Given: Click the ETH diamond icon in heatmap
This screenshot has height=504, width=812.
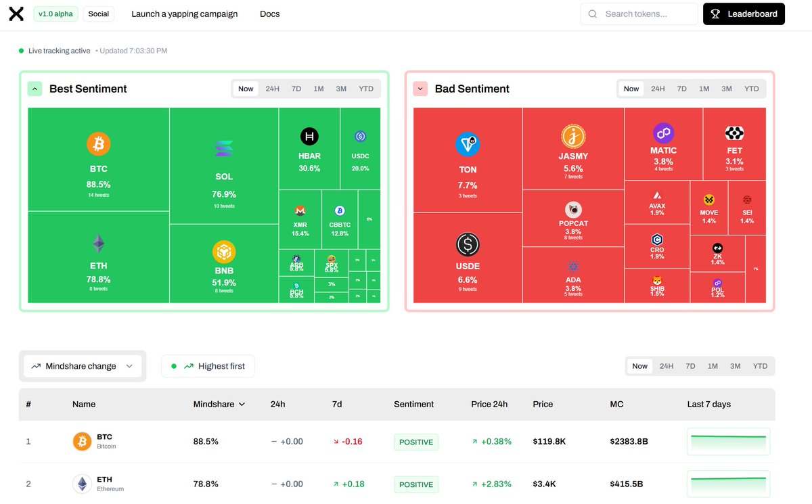Looking at the screenshot, I should 99,244.
